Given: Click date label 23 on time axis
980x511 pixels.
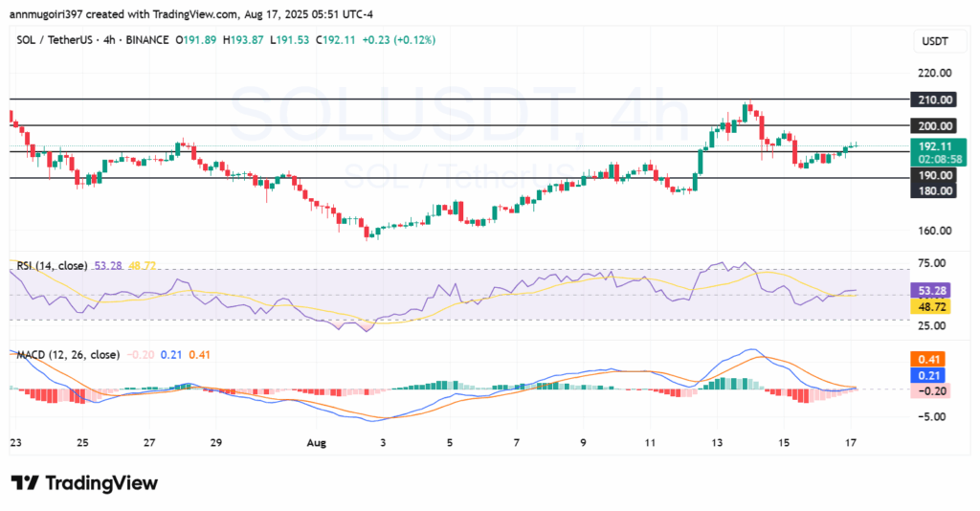Looking at the screenshot, I should (15, 443).
